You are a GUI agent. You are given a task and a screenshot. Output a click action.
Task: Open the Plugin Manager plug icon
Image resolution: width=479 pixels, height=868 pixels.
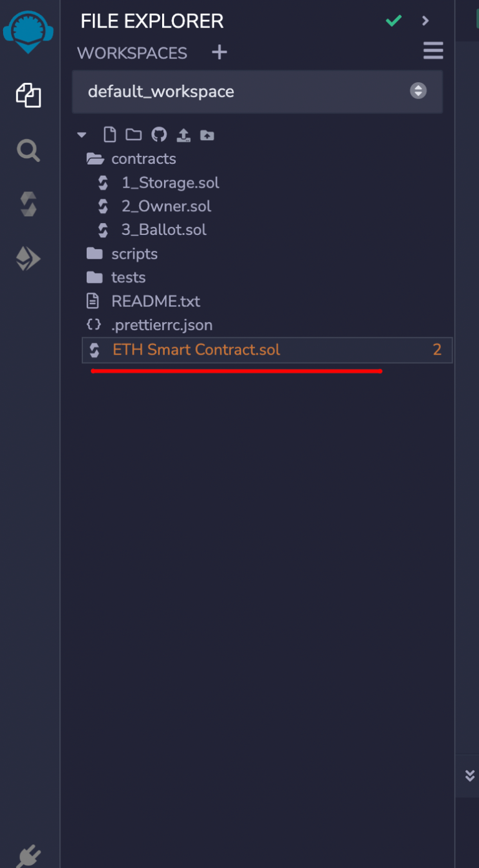(28, 856)
